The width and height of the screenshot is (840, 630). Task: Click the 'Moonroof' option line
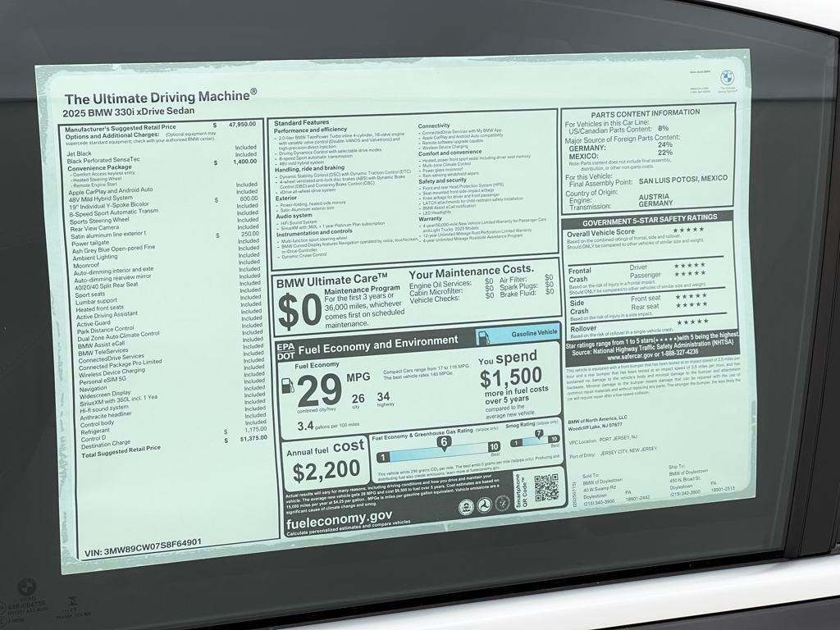click(86, 266)
